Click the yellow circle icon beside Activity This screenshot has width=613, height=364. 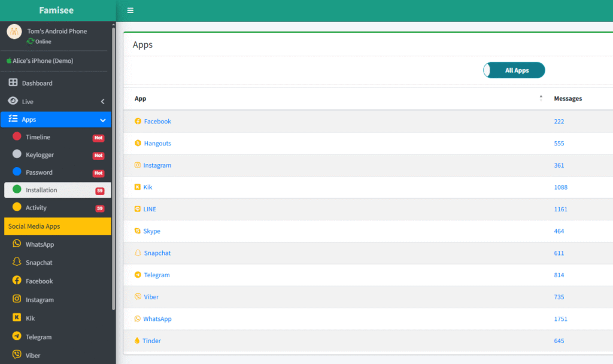pos(17,207)
